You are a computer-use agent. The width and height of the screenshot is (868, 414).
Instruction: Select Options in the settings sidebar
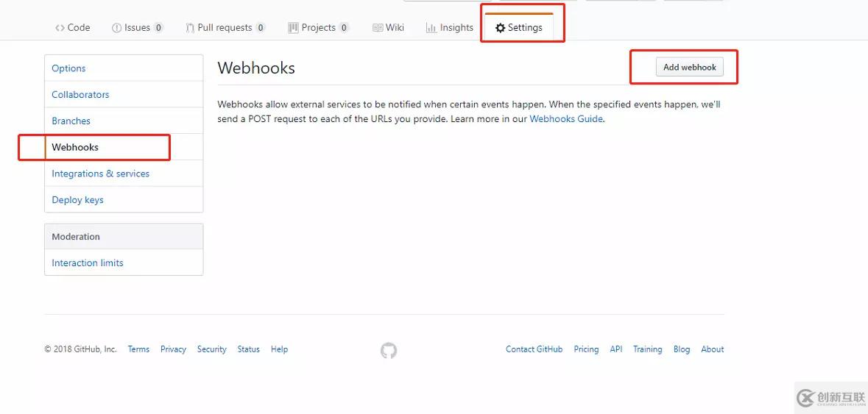68,68
